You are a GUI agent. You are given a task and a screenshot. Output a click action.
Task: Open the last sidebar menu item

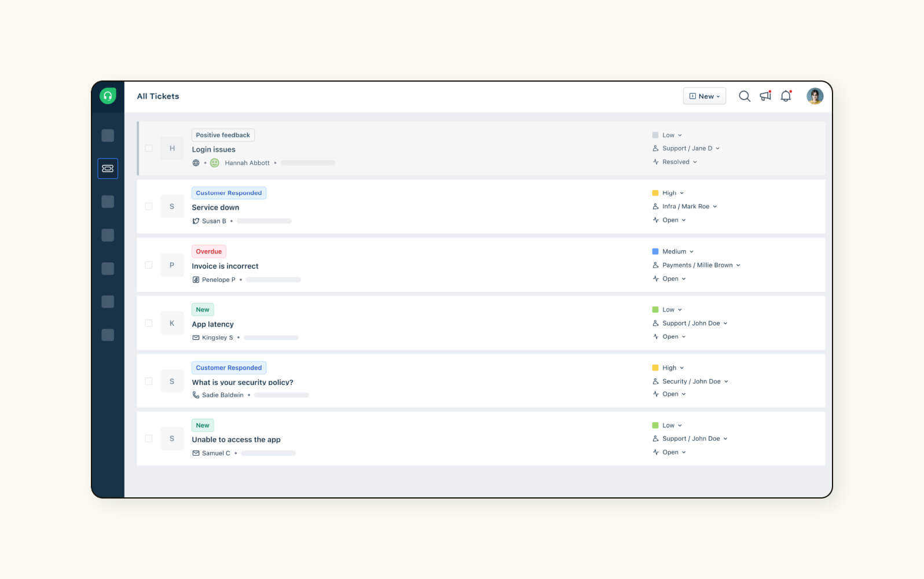tap(108, 335)
